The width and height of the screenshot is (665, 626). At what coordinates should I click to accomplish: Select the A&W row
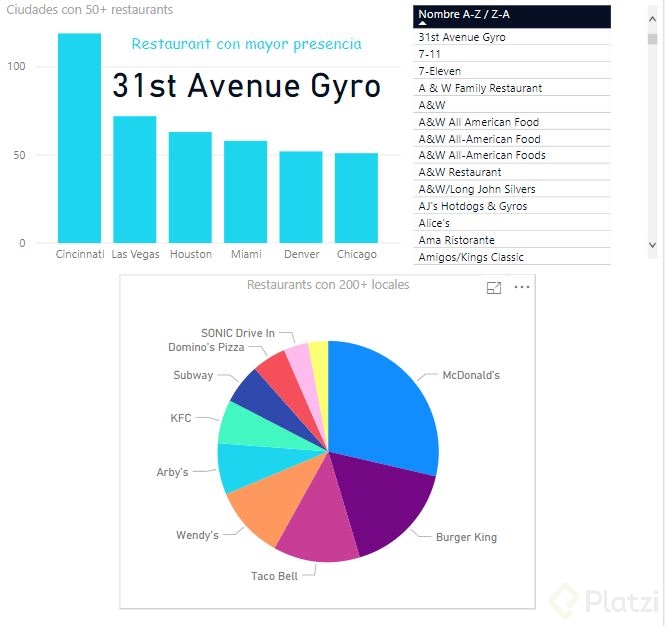click(512, 105)
